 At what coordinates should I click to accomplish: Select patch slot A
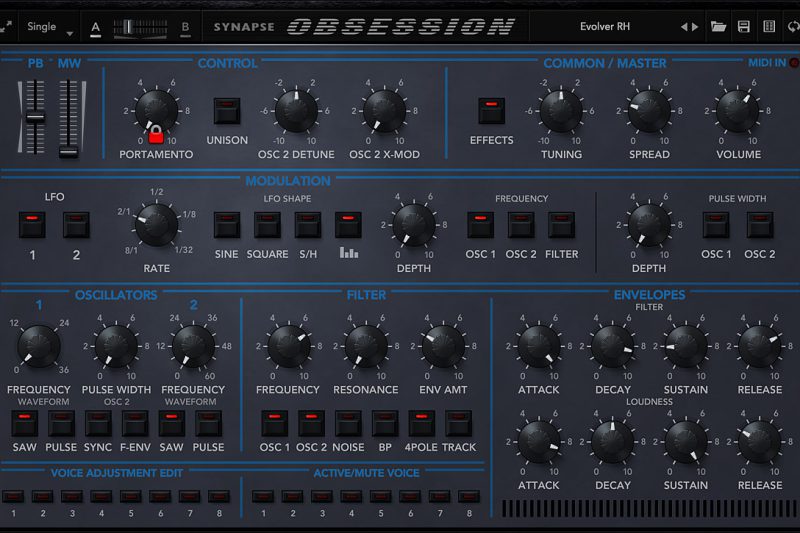point(96,27)
